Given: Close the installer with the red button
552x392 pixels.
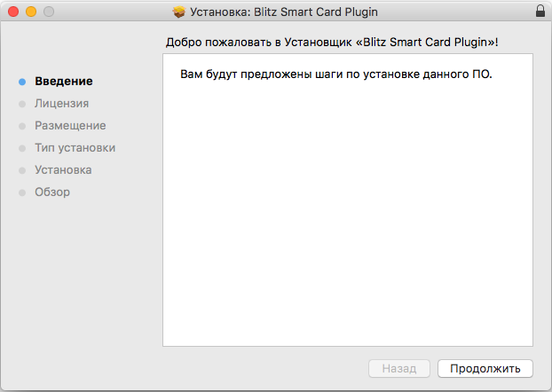Looking at the screenshot, I should 12,12.
